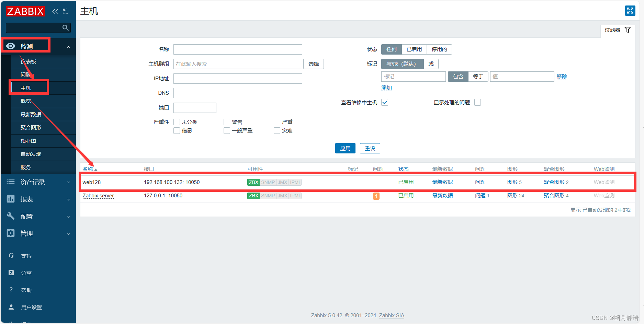The height and width of the screenshot is (324, 644).
Task: Click the 用户设置 person icon
Action: coord(11,307)
